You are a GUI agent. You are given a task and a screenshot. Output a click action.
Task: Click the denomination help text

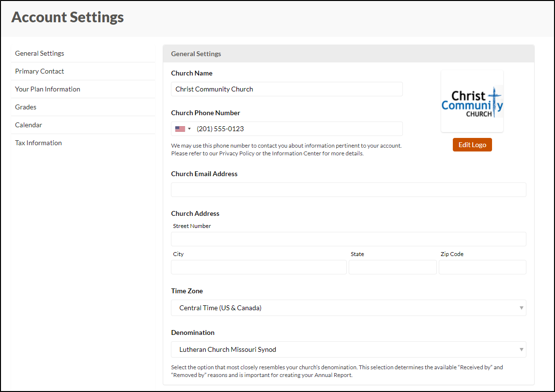(337, 371)
